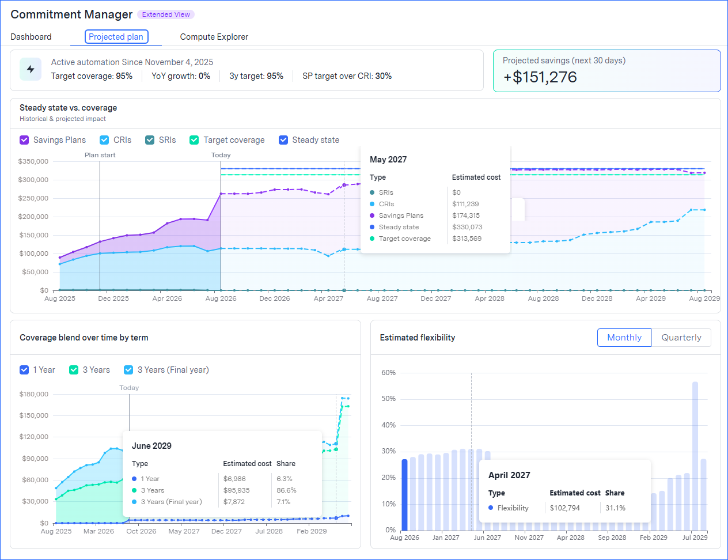Select Monthly flexibility view
This screenshot has width=728, height=560.
(624, 338)
